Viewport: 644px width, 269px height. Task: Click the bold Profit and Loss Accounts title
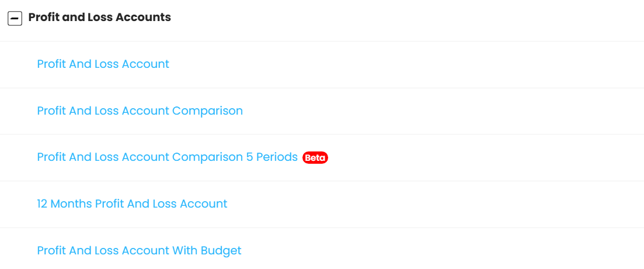[99, 18]
